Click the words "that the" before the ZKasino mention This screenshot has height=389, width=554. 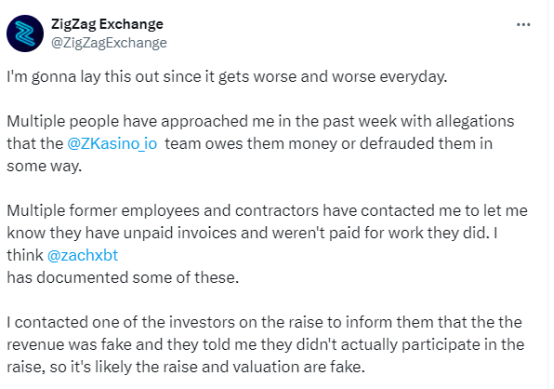35,144
